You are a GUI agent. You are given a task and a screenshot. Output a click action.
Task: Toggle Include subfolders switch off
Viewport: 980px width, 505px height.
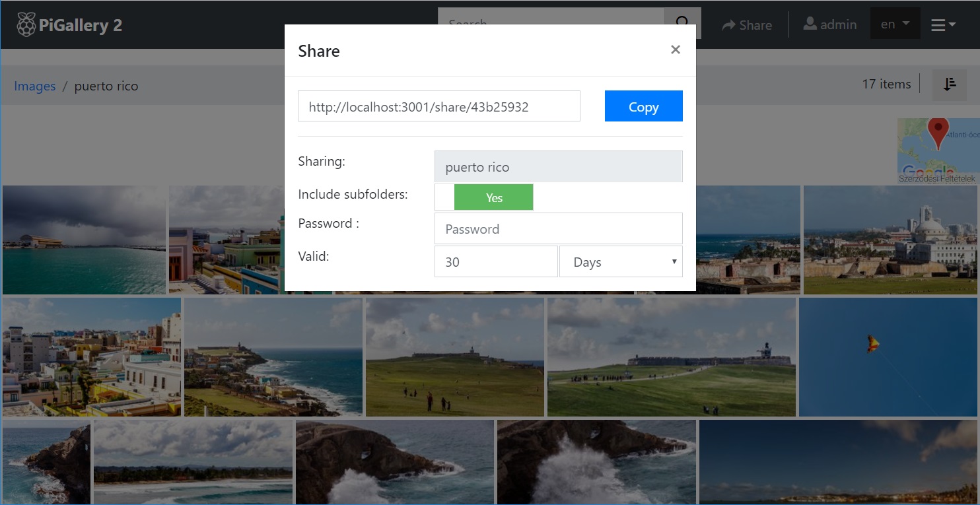pos(484,197)
